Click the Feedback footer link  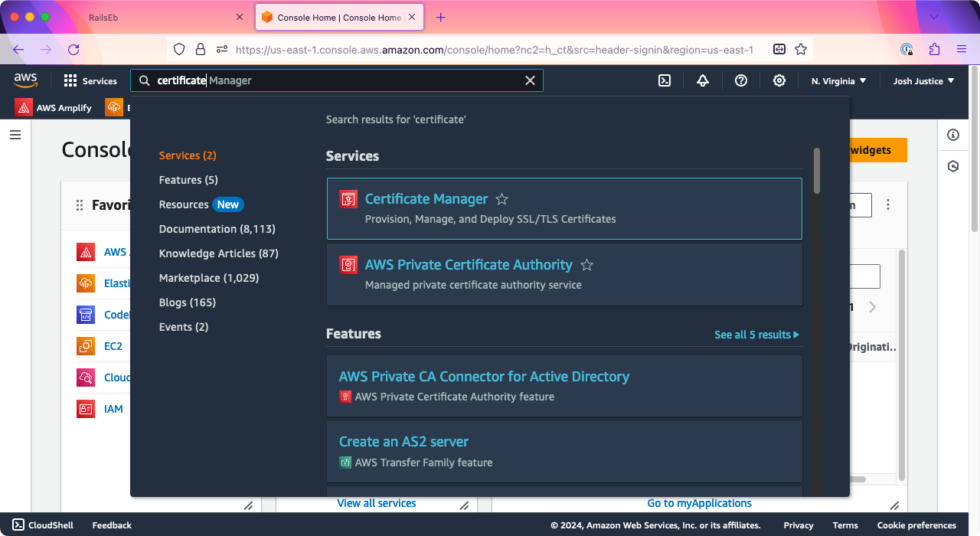click(112, 525)
